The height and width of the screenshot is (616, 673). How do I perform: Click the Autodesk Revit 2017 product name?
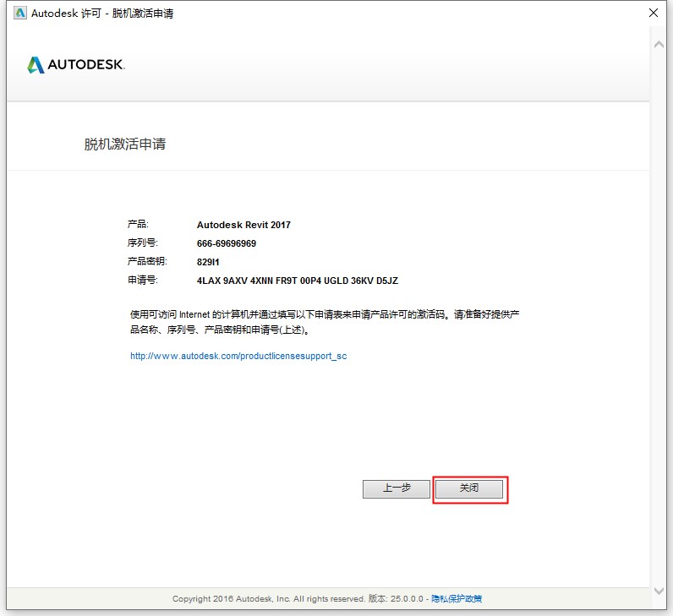[243, 225]
